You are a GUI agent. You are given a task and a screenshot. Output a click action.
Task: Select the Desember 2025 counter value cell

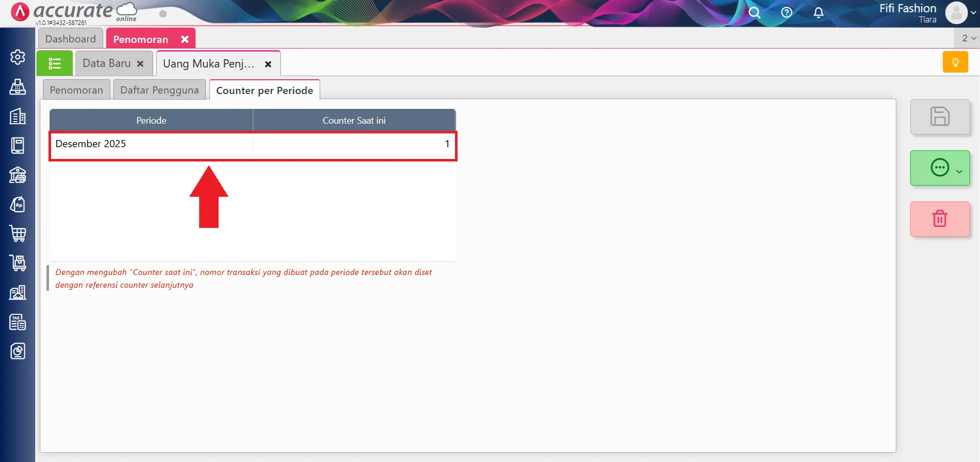tap(354, 144)
